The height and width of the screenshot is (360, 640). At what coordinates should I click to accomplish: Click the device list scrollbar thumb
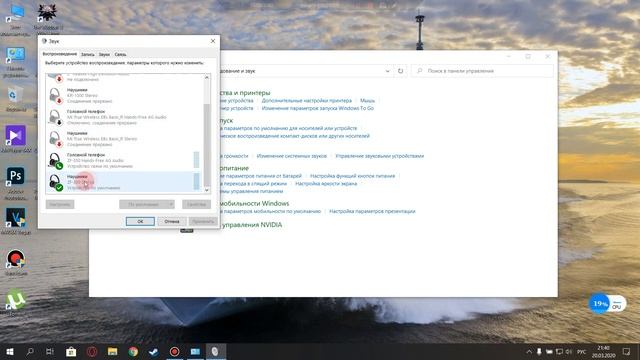(x=207, y=144)
